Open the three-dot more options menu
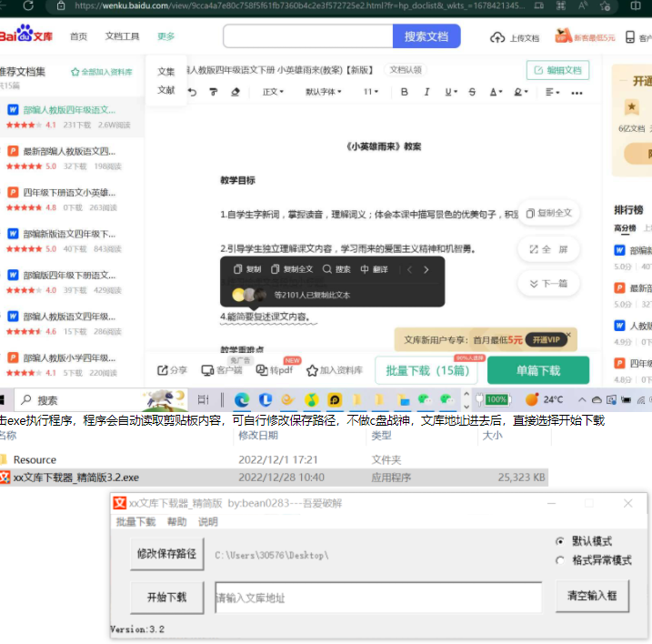 (577, 93)
